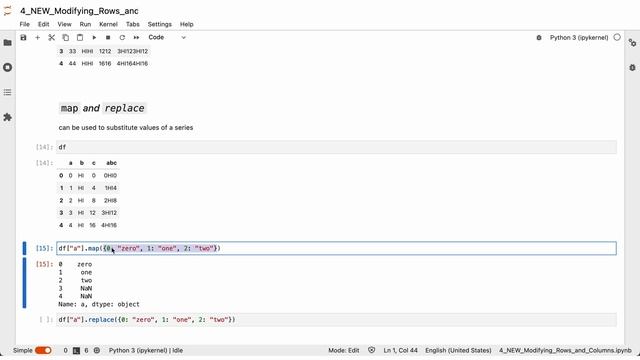Image resolution: width=640 pixels, height=360 pixels.
Task: Click into the df["a"].map code cell editor
Action: pos(336,248)
